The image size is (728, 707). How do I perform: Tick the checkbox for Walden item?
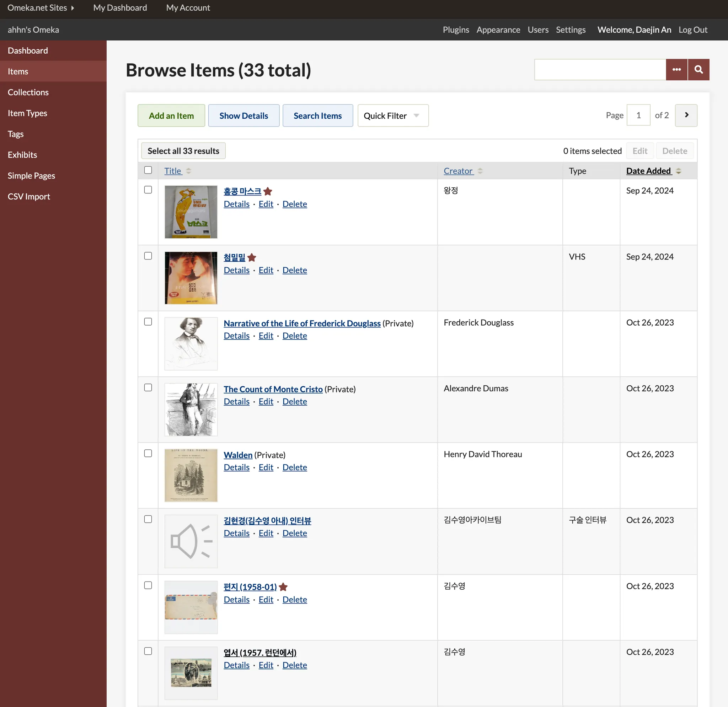coord(148,454)
